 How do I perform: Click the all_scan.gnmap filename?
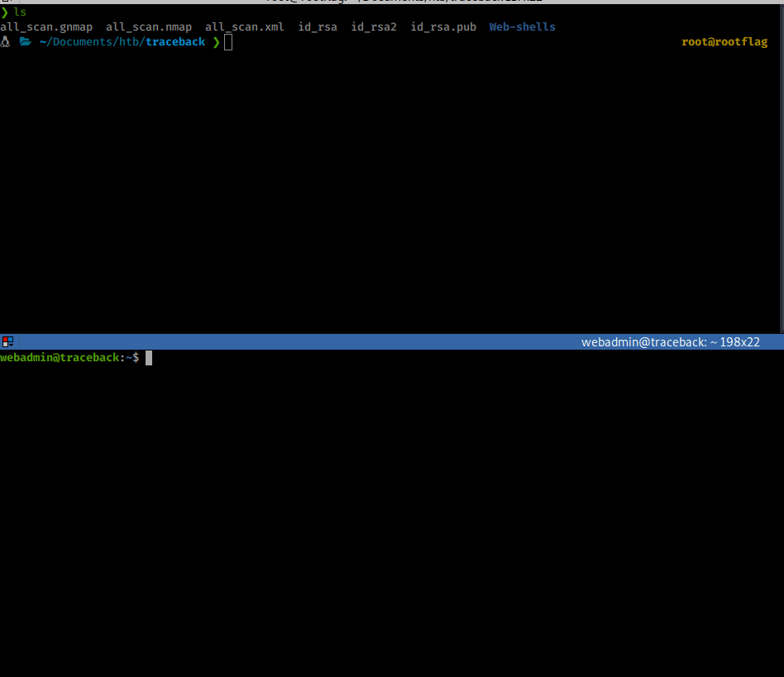pos(46,26)
